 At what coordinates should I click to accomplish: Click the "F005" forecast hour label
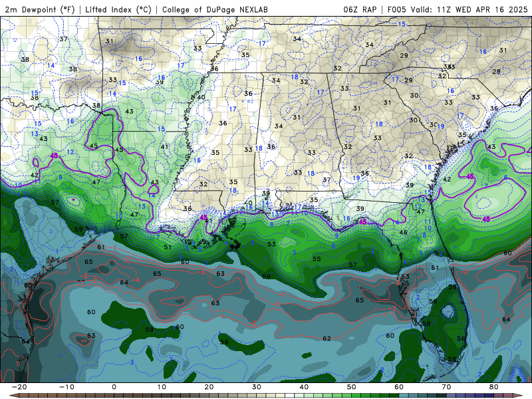click(396, 10)
